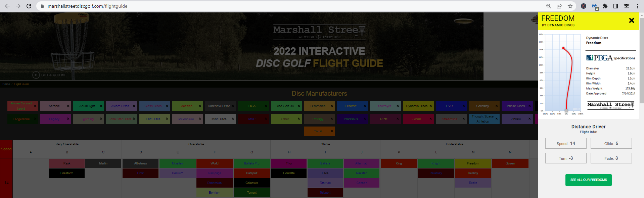Click the browser back arrow

click(7, 6)
